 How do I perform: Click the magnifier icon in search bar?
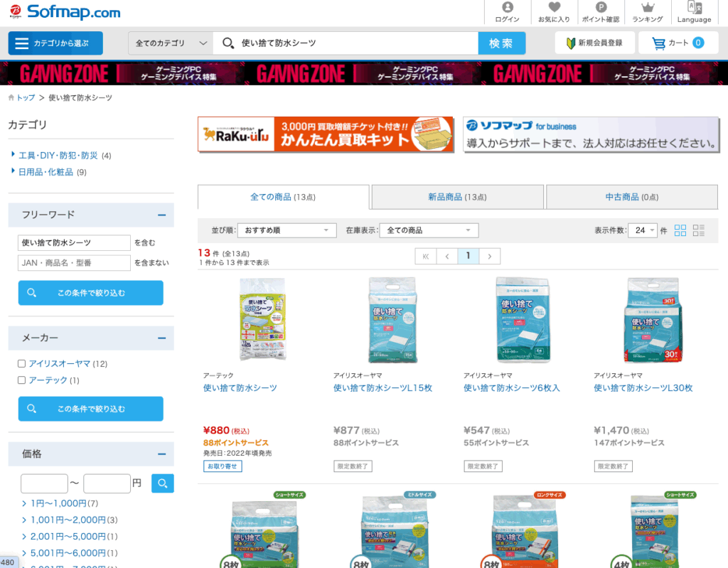pyautogui.click(x=228, y=43)
